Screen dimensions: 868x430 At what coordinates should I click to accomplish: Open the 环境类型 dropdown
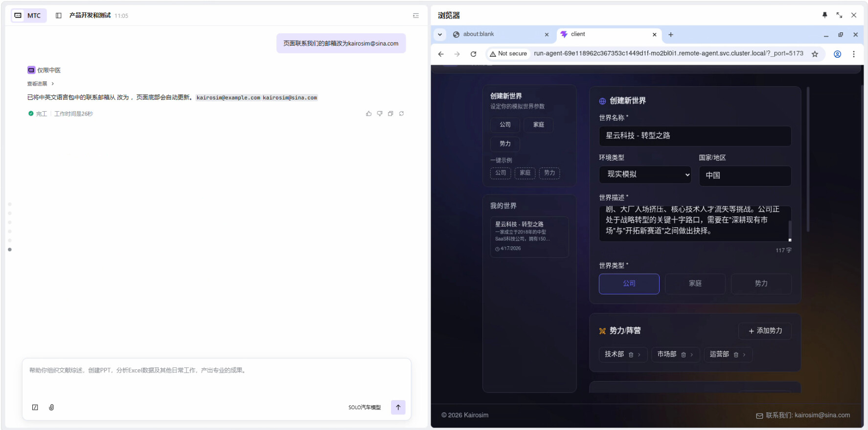click(x=645, y=175)
